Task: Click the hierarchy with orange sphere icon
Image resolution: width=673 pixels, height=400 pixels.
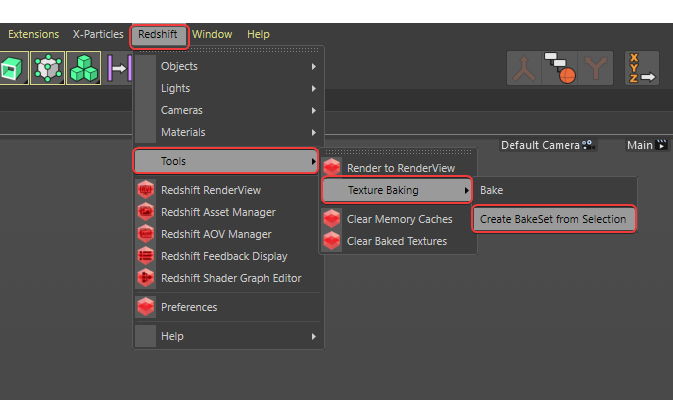Action: click(560, 68)
